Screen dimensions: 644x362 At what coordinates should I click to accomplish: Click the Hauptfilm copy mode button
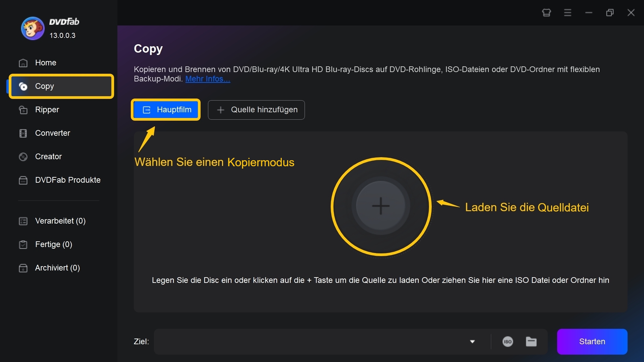[166, 109]
